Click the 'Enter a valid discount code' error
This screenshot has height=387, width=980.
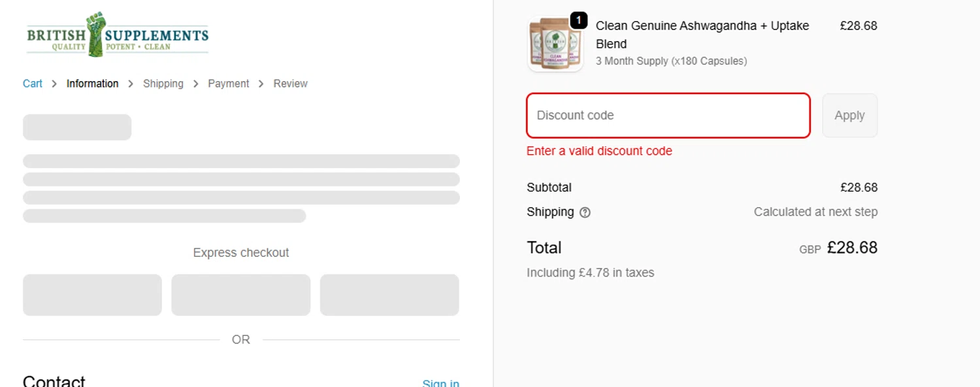coord(599,151)
